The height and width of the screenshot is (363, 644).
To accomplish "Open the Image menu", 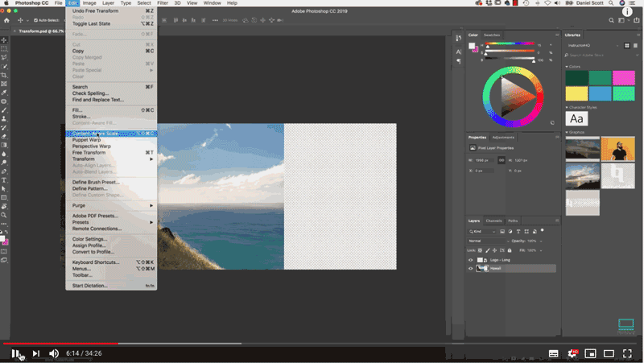I will tap(89, 3).
